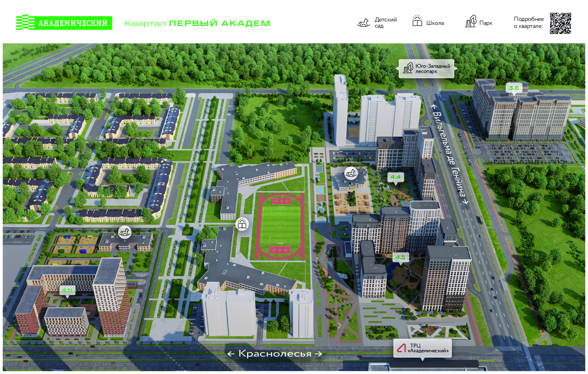588x374 pixels.
Task: Click the red ТРЦ Академический logo icon
Action: click(x=401, y=348)
